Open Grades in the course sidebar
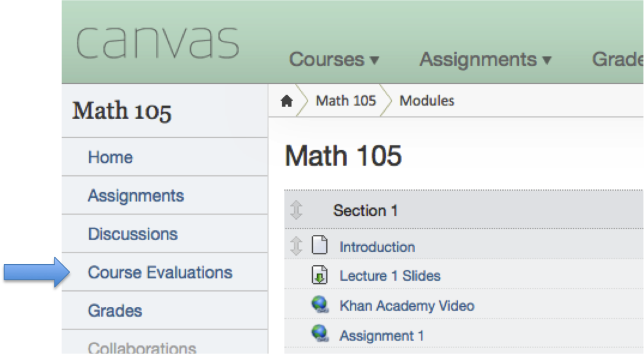Viewport: 644px width, 354px height. pos(115,311)
